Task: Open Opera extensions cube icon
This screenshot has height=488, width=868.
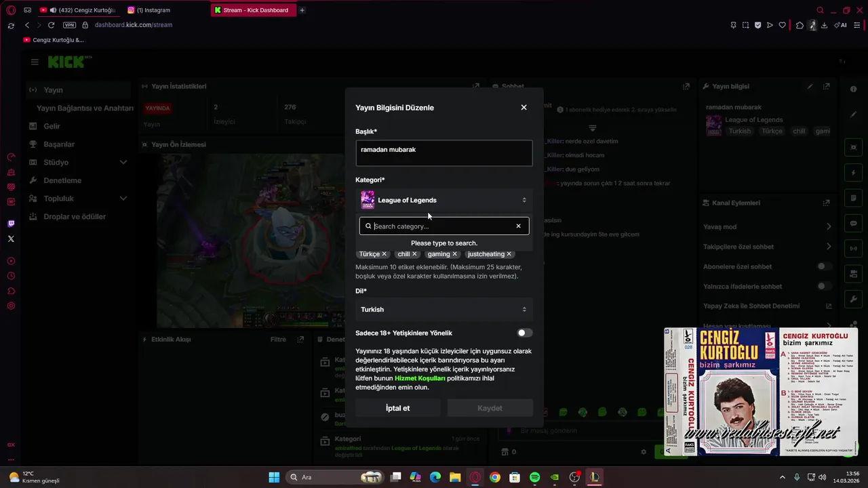Action: click(800, 25)
